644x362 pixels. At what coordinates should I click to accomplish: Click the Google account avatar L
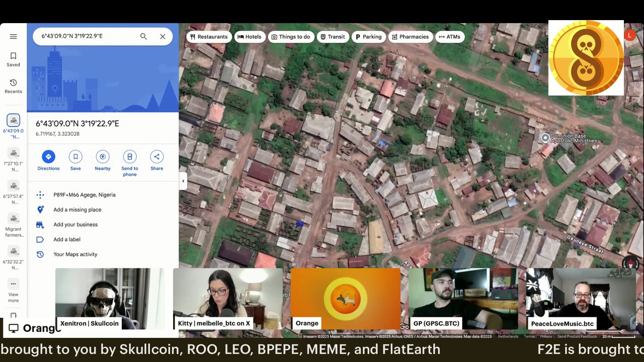coord(629,35)
